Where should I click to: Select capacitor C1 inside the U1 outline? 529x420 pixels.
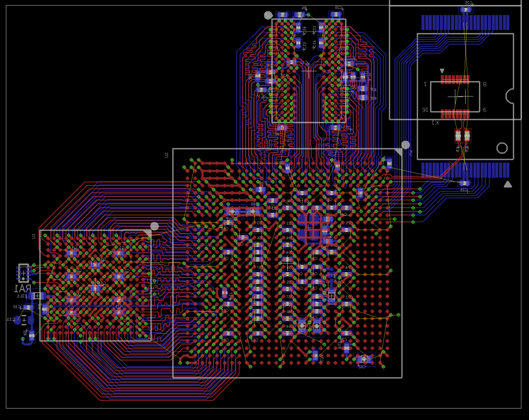(x=118, y=253)
